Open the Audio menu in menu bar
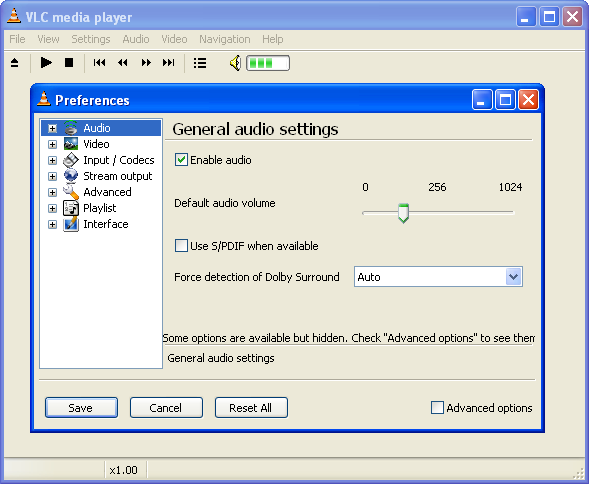The image size is (589, 484). (x=136, y=39)
